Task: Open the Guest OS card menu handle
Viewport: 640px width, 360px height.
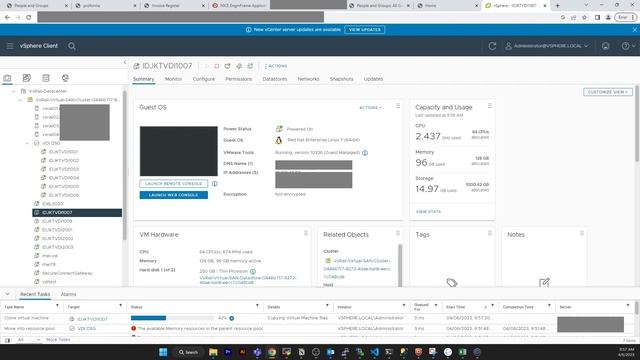Action: point(398,106)
